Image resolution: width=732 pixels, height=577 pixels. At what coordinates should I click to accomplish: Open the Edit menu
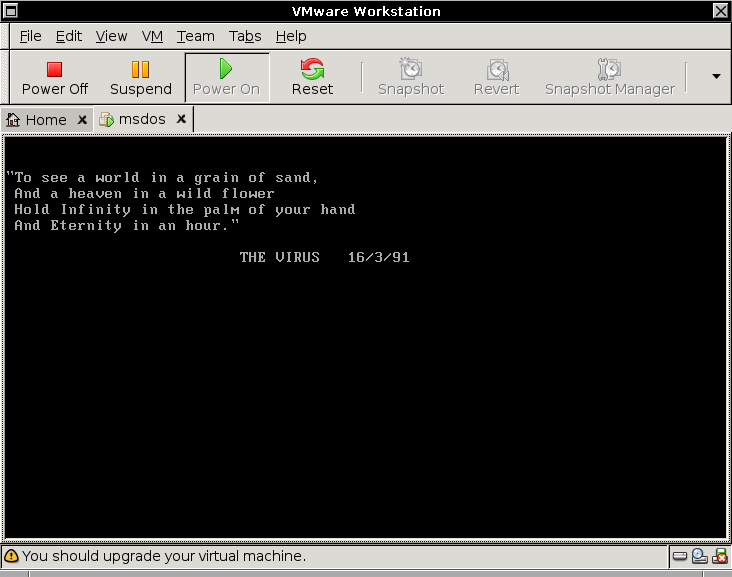click(x=69, y=36)
